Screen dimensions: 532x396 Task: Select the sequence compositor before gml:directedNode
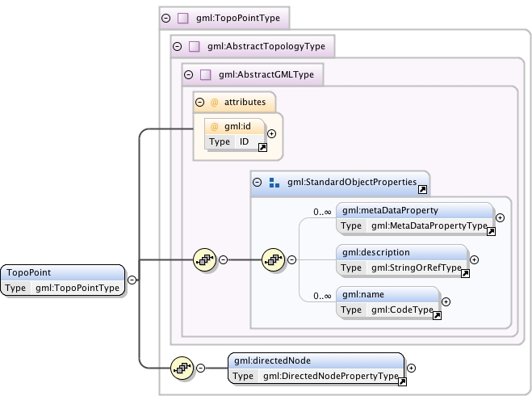pos(182,369)
